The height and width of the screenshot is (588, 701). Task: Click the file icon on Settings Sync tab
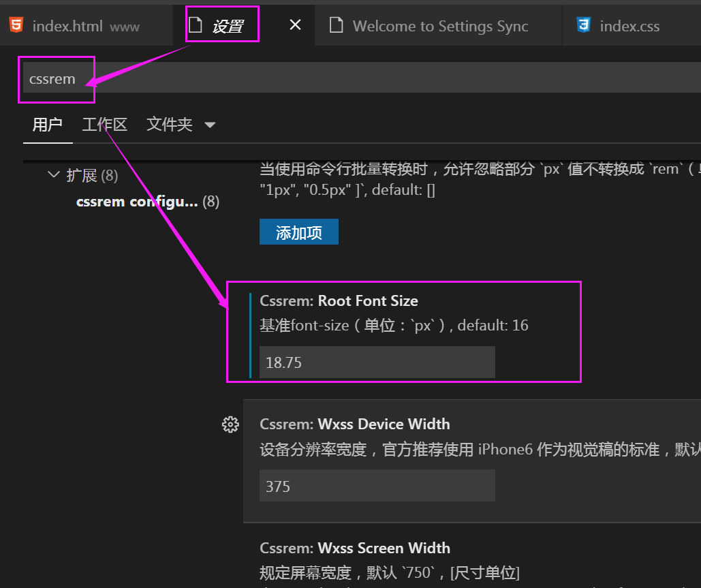(x=337, y=25)
